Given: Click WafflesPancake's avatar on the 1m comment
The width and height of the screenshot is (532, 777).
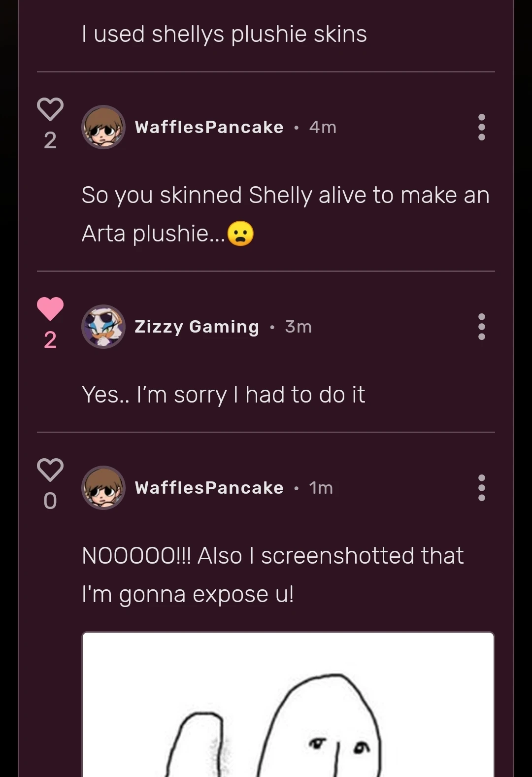Looking at the screenshot, I should (103, 488).
